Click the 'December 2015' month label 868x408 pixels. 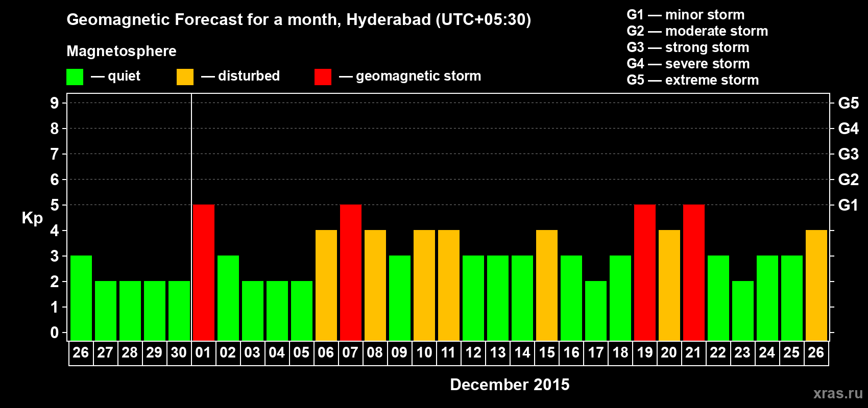[510, 385]
